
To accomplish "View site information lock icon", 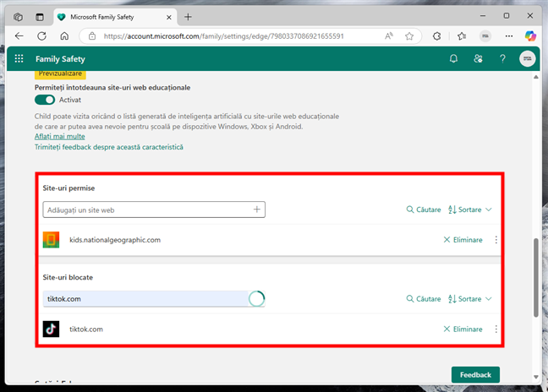I will pyautogui.click(x=92, y=36).
